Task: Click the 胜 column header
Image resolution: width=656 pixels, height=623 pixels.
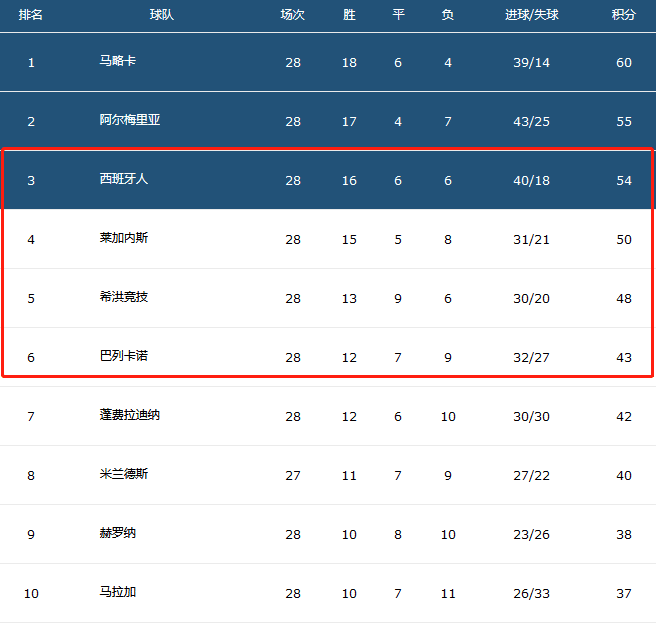Action: coord(349,15)
